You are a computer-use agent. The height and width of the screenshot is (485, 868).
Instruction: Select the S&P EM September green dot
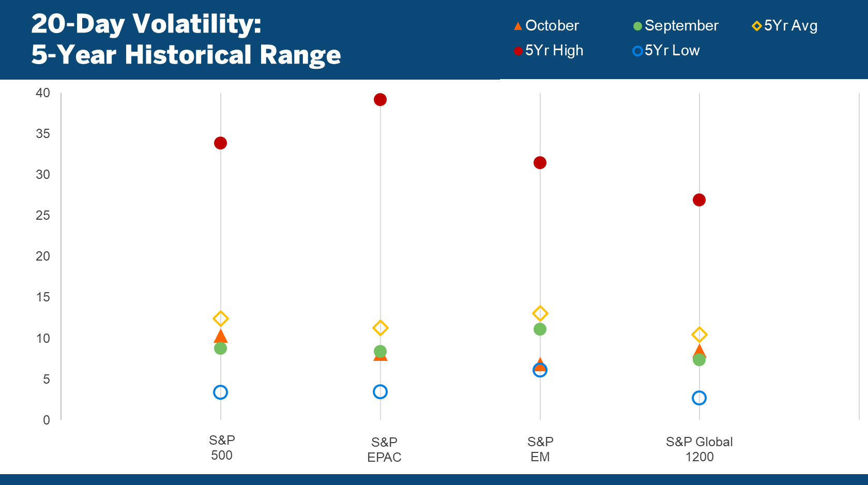click(540, 329)
